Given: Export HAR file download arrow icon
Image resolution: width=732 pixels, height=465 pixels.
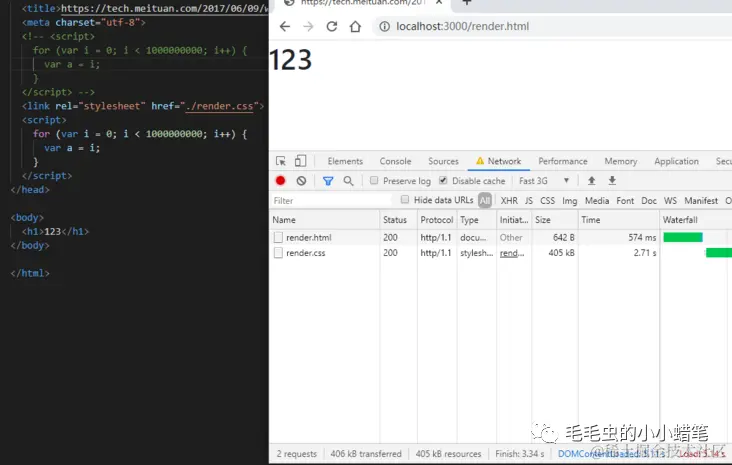Looking at the screenshot, I should click(612, 181).
